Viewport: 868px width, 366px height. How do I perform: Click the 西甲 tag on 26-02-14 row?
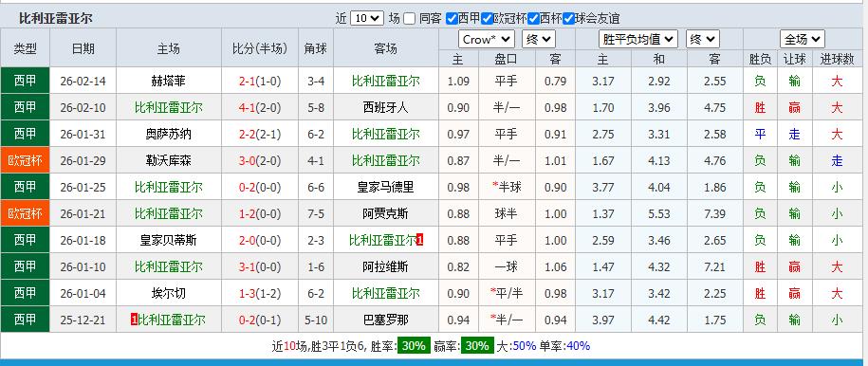(25, 81)
